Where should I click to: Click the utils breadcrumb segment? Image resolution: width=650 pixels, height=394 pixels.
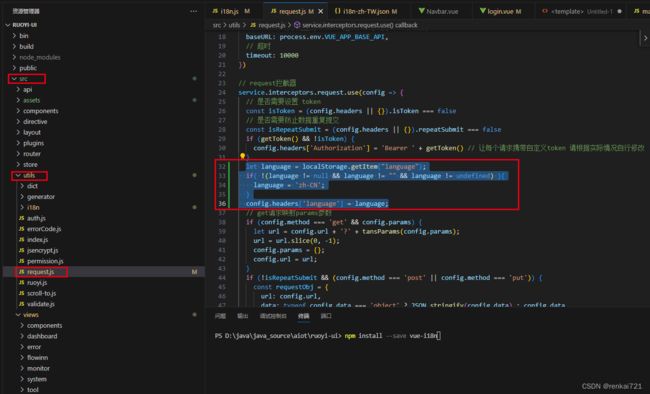point(234,25)
